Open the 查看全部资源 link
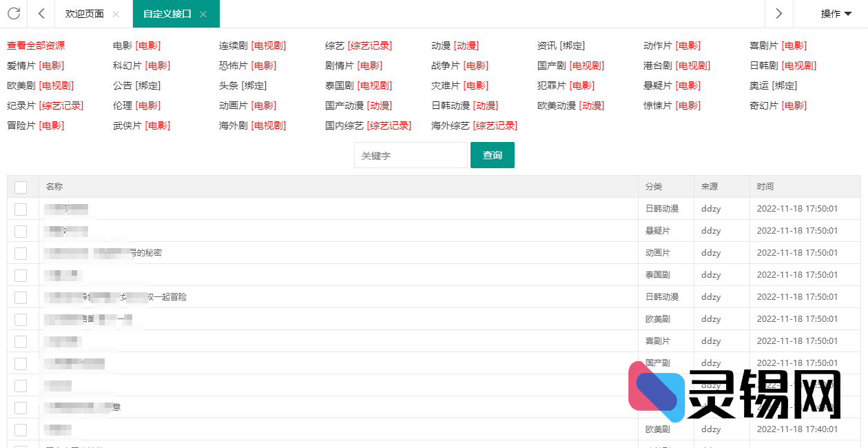This screenshot has width=868, height=448. [36, 45]
